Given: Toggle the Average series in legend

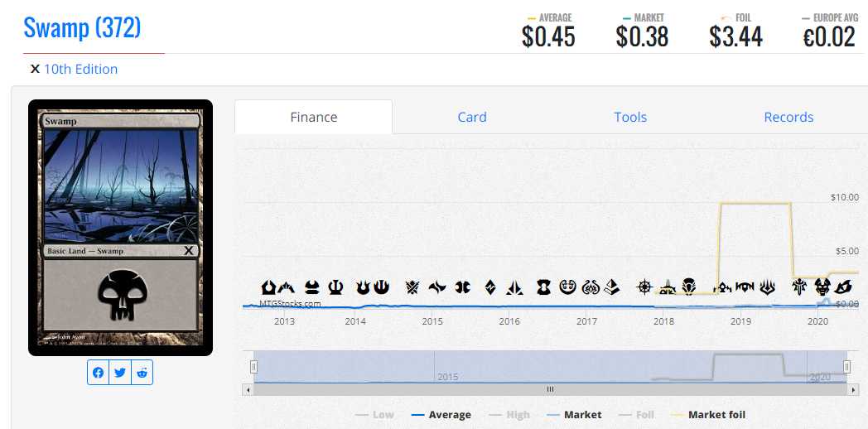Looking at the screenshot, I should click(x=441, y=415).
